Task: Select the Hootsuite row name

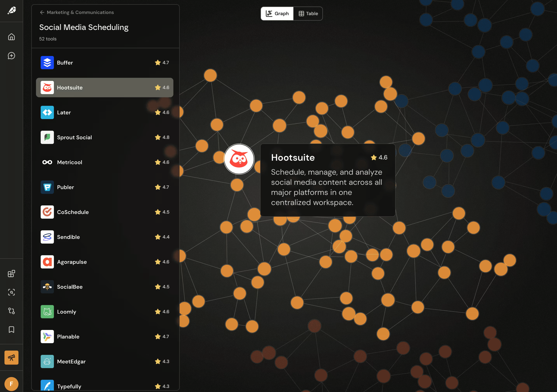Action: pos(70,88)
